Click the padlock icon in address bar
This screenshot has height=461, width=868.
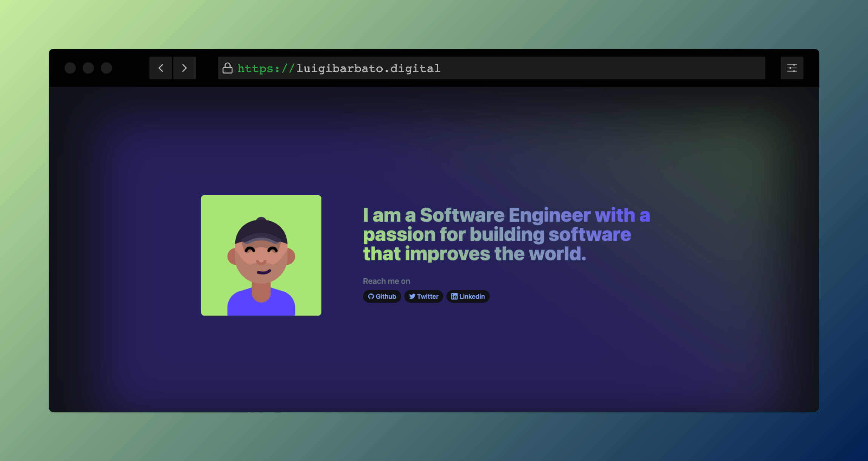[227, 68]
